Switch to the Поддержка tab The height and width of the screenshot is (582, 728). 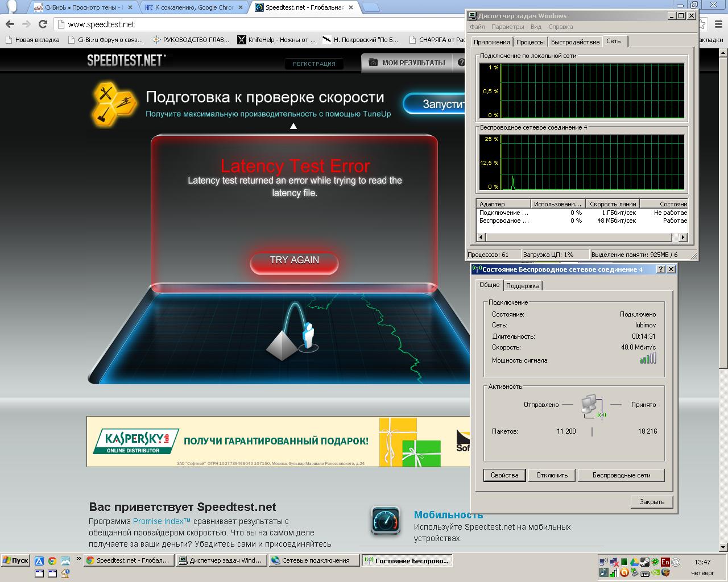[x=523, y=286]
